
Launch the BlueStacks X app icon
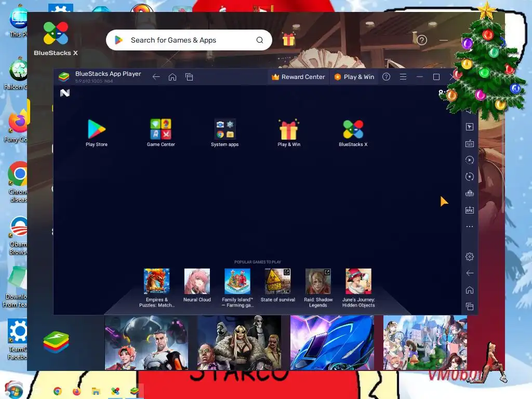[x=353, y=129]
